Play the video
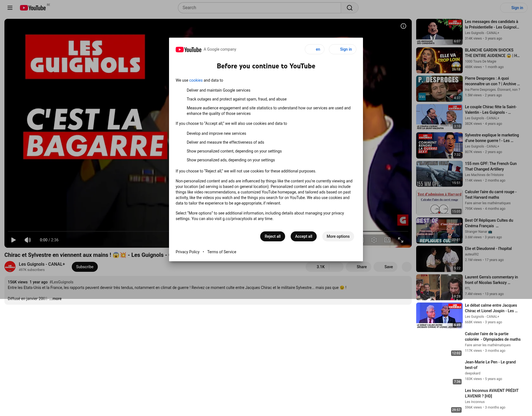The image size is (532, 416). pos(13,240)
